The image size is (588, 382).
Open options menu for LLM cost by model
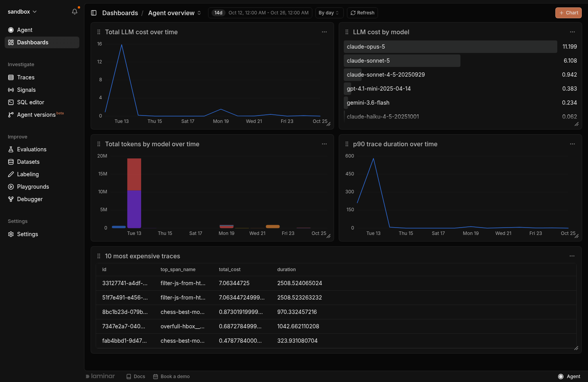(572, 32)
